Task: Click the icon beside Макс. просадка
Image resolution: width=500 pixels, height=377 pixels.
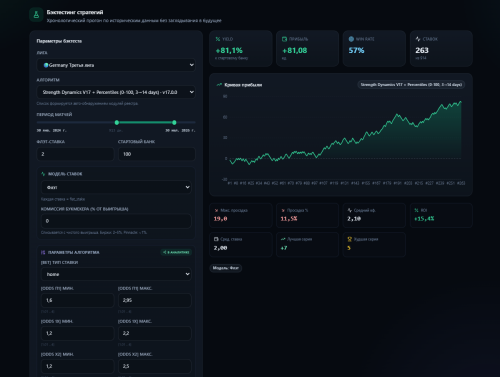Action: (216, 210)
